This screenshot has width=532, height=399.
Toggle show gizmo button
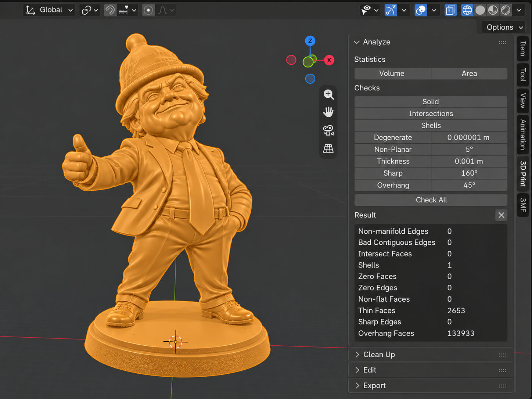point(391,10)
